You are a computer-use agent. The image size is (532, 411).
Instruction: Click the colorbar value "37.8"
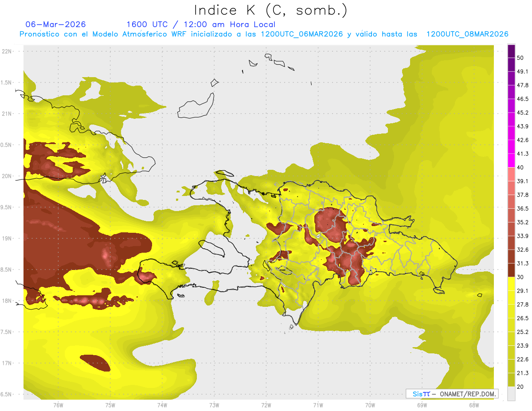click(x=523, y=195)
